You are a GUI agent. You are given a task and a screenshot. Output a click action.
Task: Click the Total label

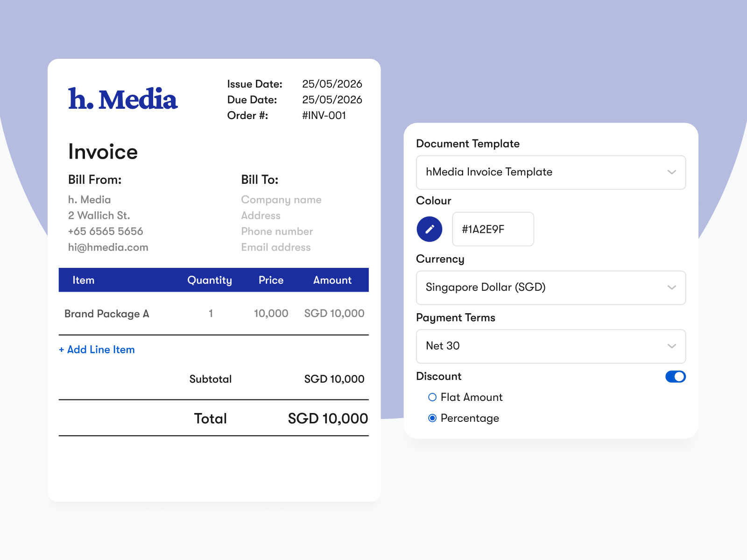[x=211, y=419]
